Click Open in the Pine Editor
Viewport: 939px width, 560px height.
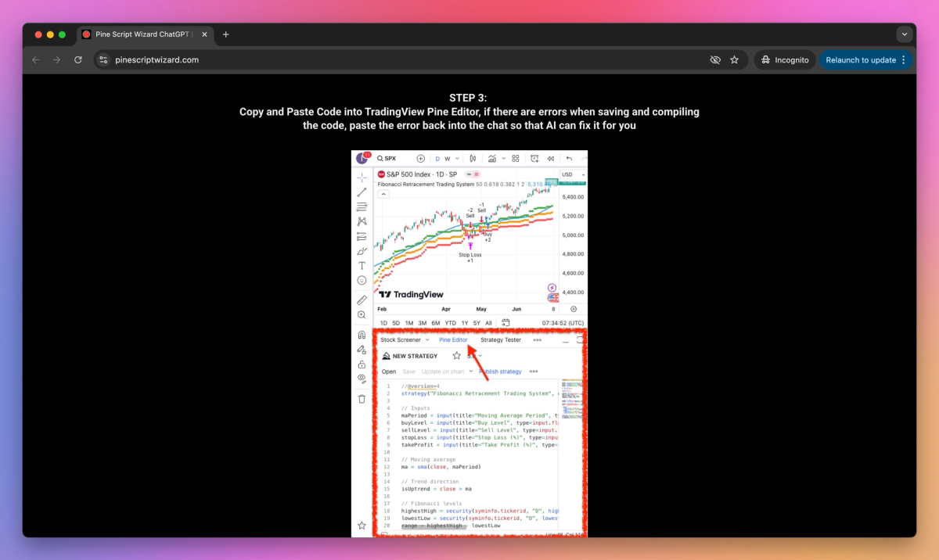point(389,372)
